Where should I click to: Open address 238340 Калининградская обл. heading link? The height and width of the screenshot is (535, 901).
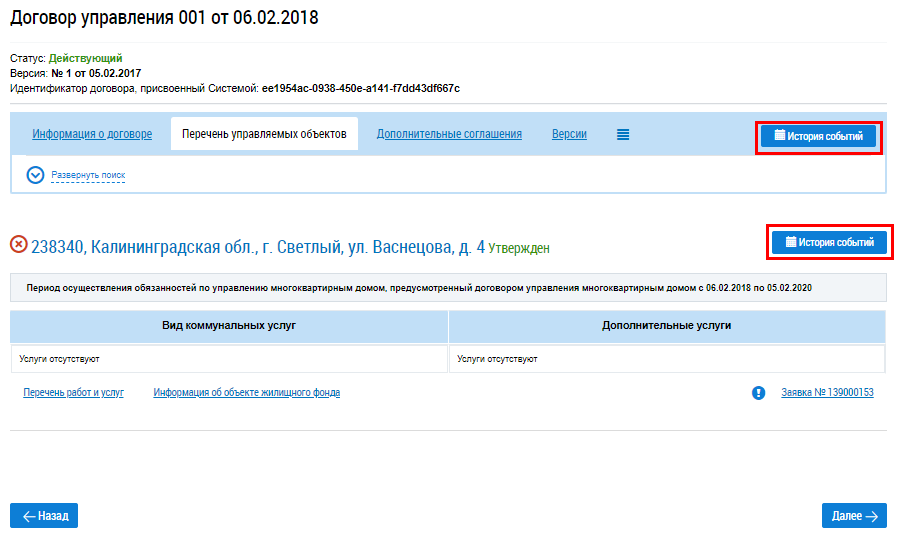tap(258, 247)
